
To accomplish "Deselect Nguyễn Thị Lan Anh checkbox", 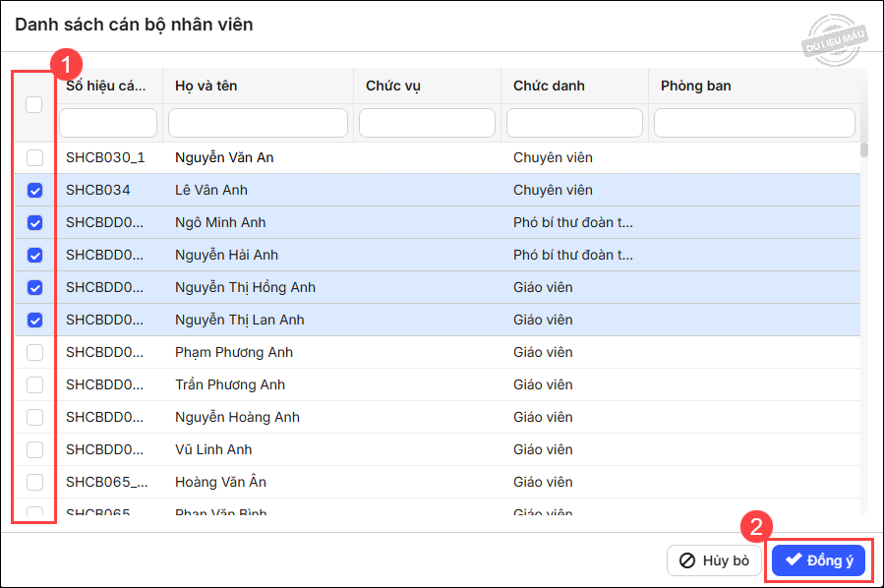I will click(34, 320).
